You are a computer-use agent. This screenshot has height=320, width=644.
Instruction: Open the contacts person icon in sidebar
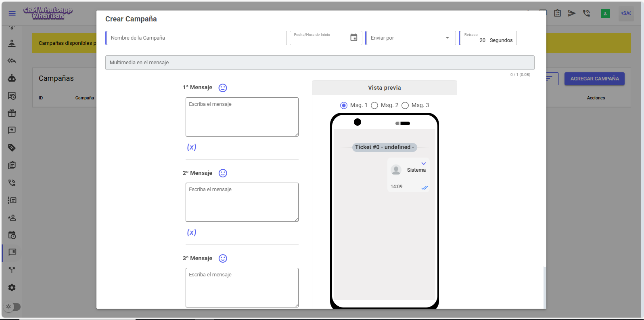coord(12,44)
